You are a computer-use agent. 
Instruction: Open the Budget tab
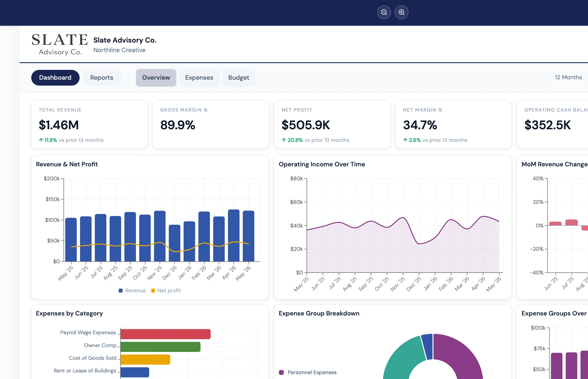238,78
